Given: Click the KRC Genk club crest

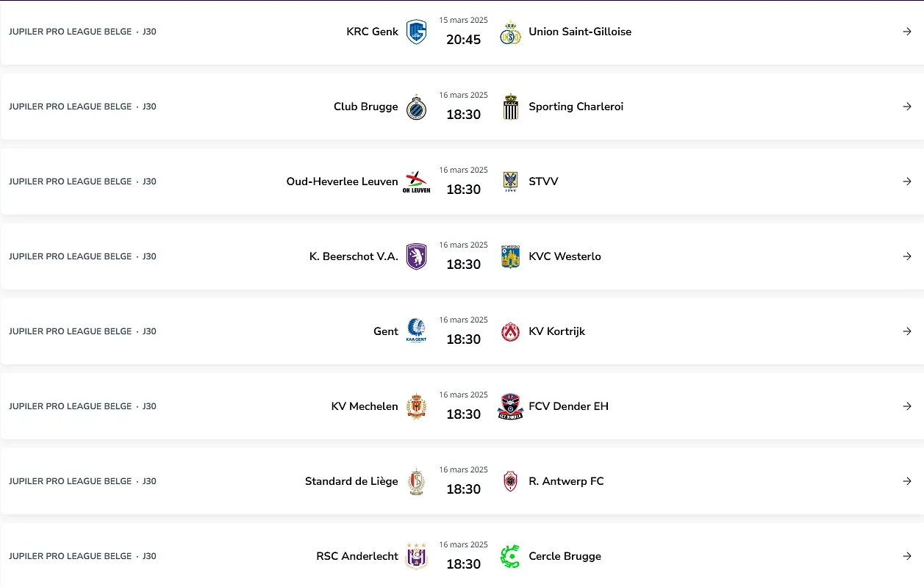Looking at the screenshot, I should [x=417, y=32].
